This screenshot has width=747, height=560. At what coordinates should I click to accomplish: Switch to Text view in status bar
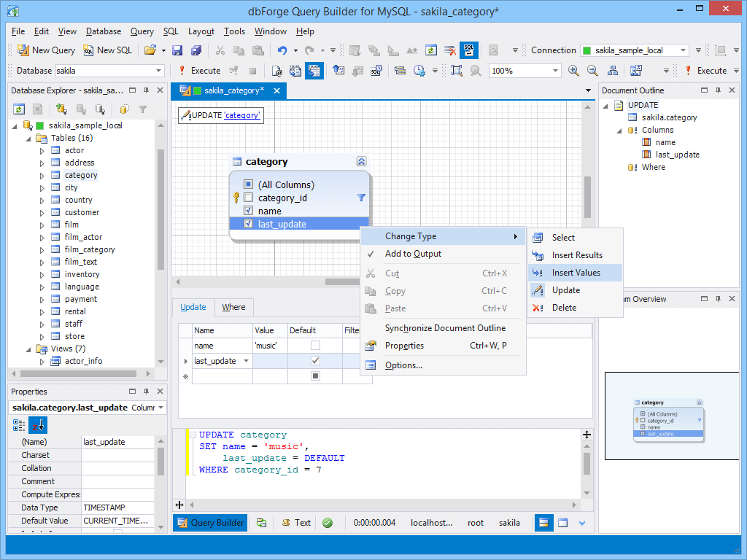(295, 523)
